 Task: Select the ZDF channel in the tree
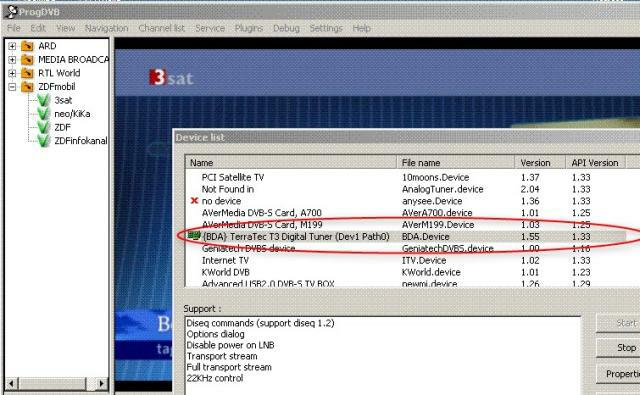point(62,127)
